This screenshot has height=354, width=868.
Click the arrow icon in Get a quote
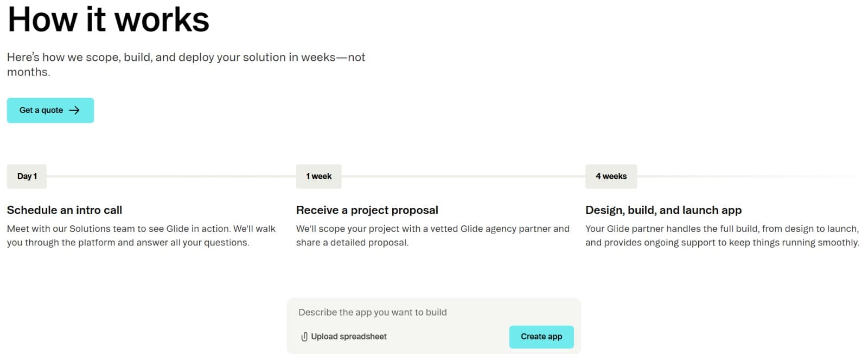74,110
